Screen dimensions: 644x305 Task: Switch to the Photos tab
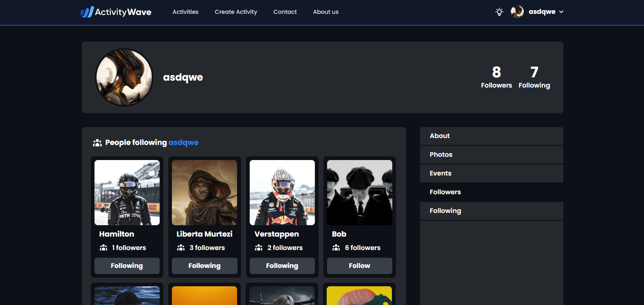click(x=492, y=155)
